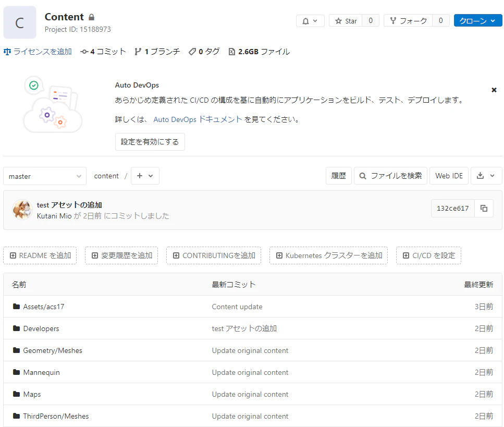Open the 4 コミット commits link

click(103, 52)
